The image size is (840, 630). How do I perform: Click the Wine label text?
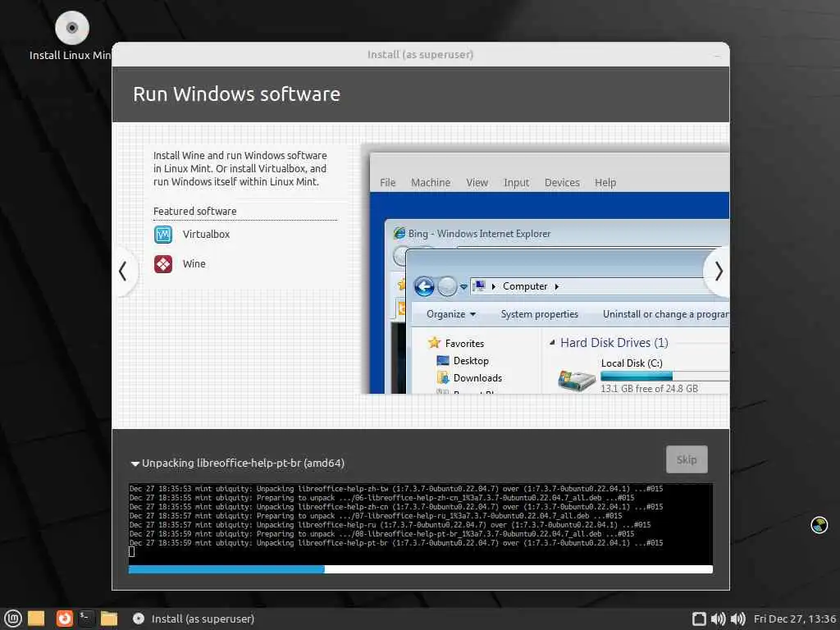point(194,264)
